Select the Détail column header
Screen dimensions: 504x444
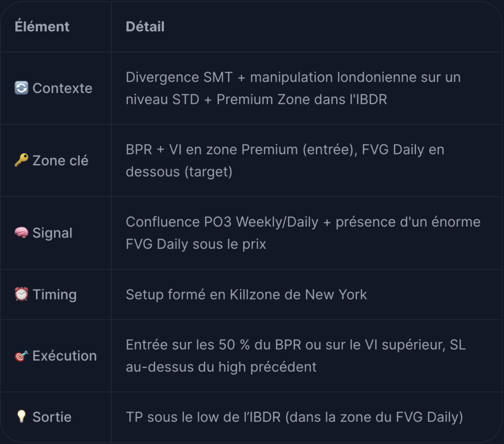pos(145,27)
